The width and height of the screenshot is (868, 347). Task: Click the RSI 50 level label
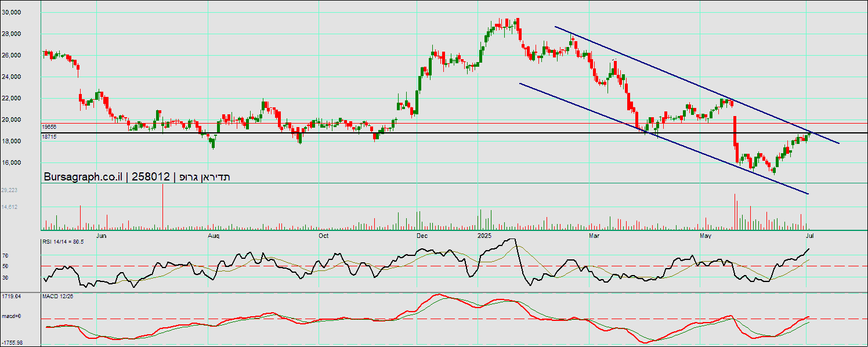coord(5,266)
